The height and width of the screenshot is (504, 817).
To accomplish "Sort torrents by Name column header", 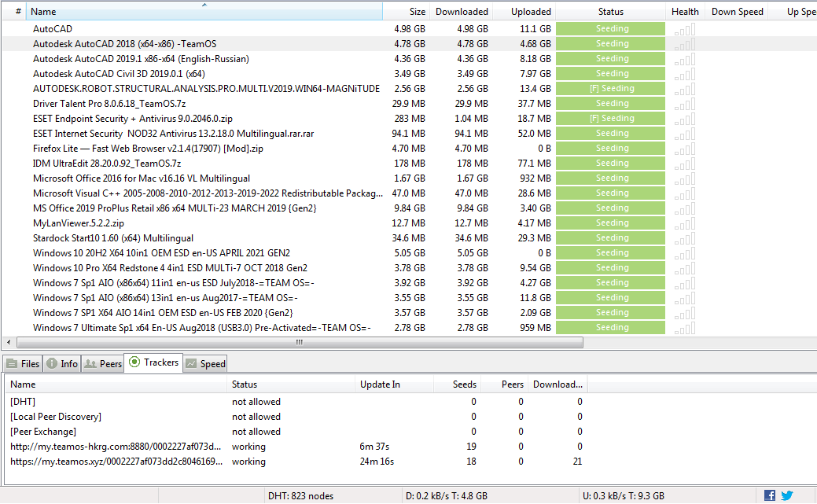I will [204, 12].
